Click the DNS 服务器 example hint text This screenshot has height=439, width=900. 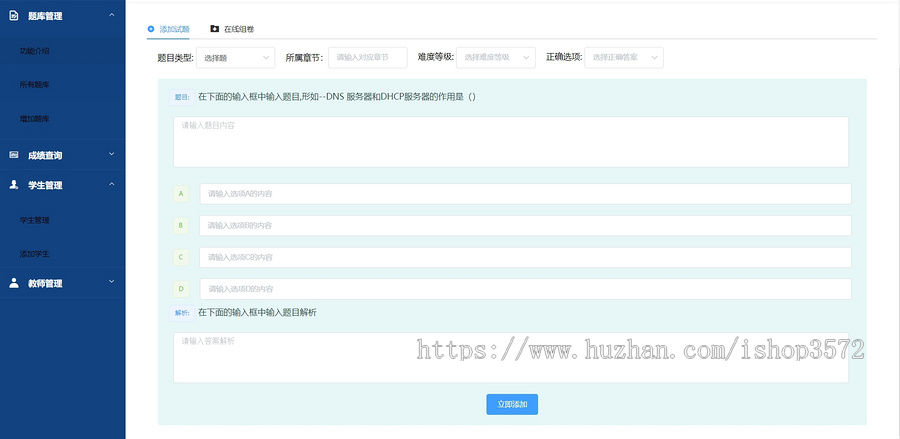click(x=337, y=97)
